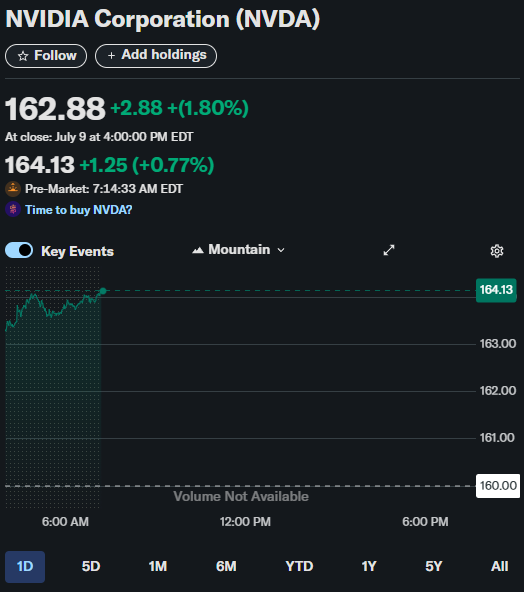The height and width of the screenshot is (592, 524).
Task: Select the YTD time range
Action: 299,567
